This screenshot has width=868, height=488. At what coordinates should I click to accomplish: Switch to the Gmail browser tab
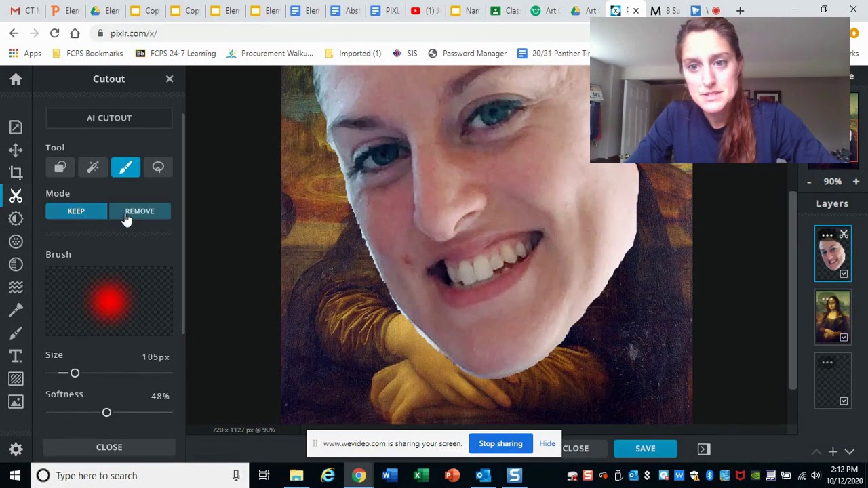click(x=24, y=11)
